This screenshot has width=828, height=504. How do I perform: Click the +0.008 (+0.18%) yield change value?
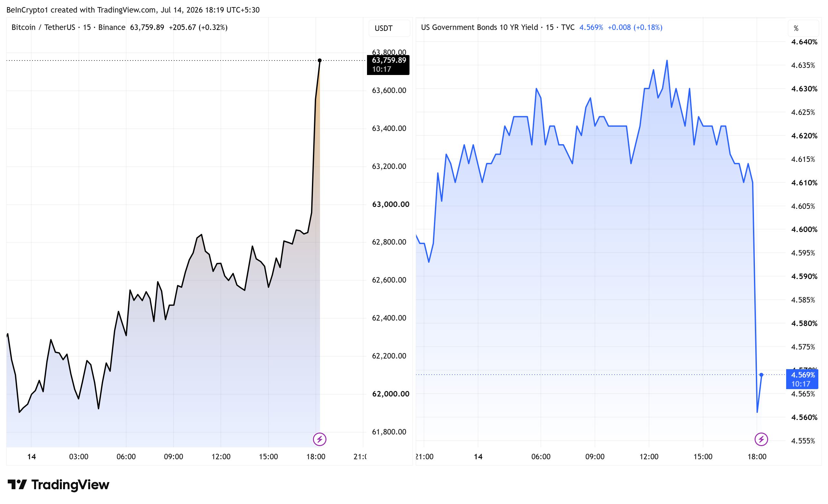635,27
